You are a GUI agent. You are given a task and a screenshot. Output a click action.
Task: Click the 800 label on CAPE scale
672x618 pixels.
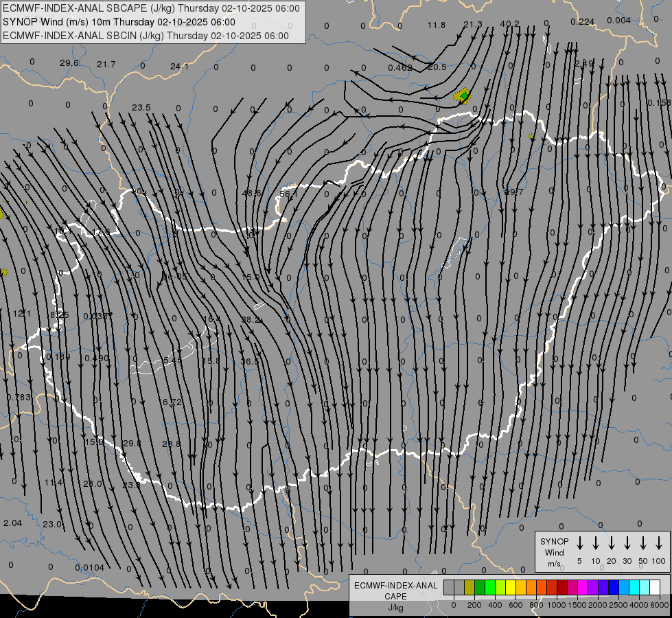point(536,605)
